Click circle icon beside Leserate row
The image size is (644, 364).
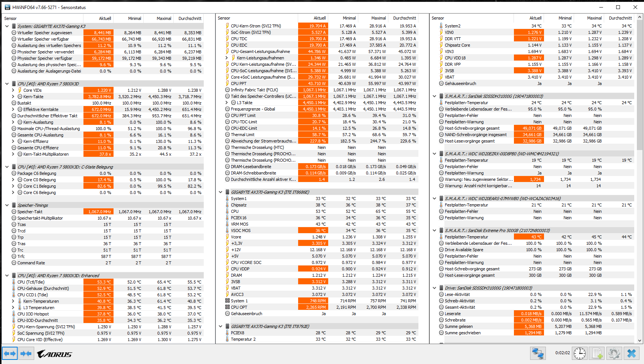click(x=441, y=314)
